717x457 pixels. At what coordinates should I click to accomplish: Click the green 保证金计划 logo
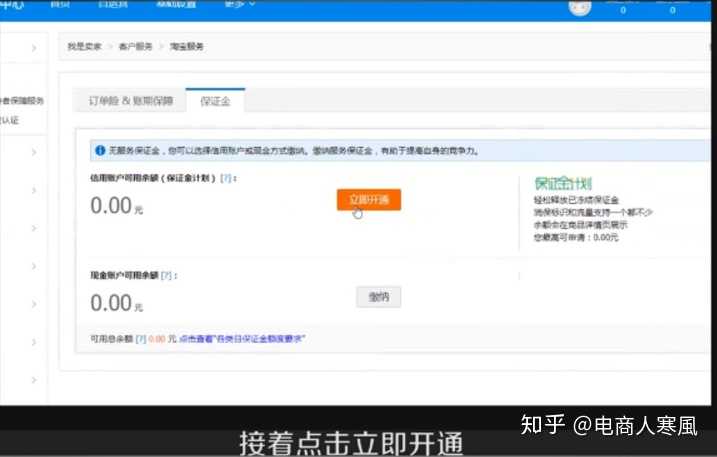coord(562,184)
